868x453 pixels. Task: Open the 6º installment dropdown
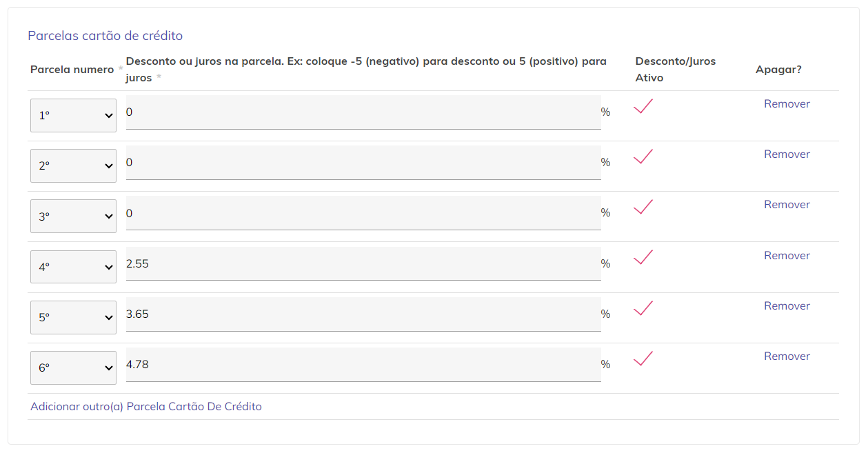click(x=73, y=368)
